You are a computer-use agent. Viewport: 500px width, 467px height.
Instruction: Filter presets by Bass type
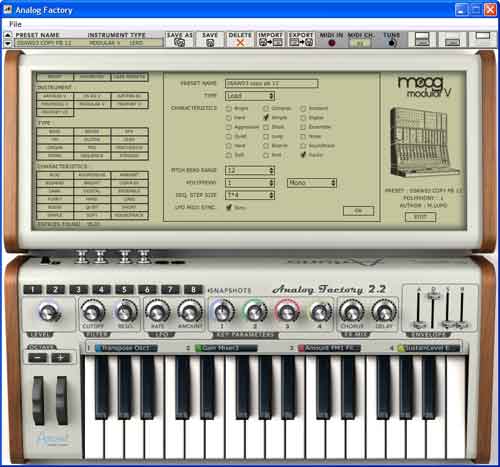tap(55, 132)
